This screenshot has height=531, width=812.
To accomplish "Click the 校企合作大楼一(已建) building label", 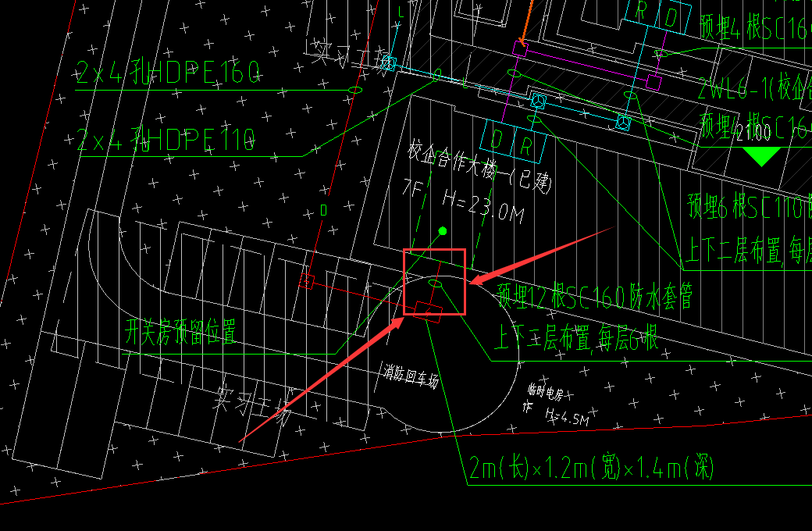I will 480,167.
